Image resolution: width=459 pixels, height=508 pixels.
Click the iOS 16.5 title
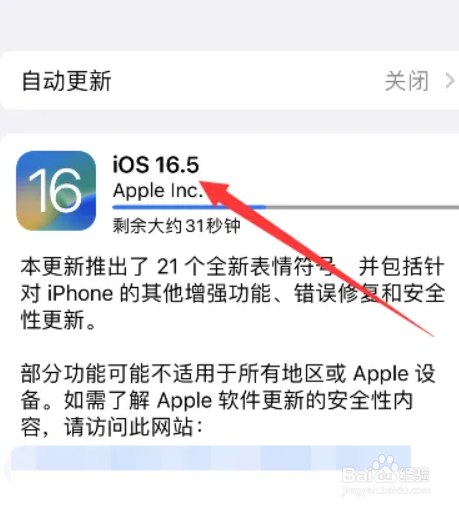(x=156, y=165)
